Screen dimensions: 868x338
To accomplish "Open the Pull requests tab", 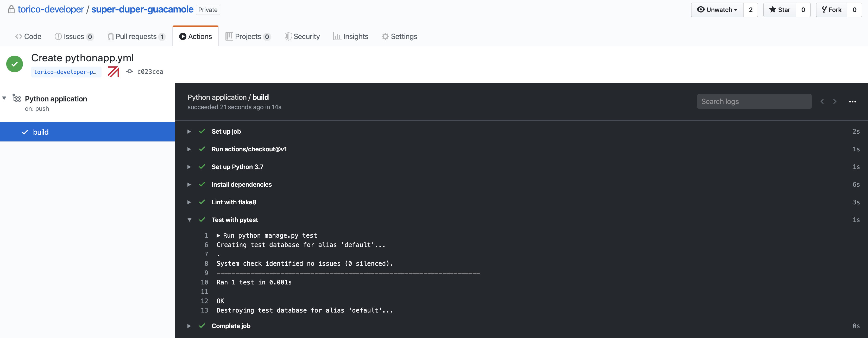I will (x=136, y=36).
